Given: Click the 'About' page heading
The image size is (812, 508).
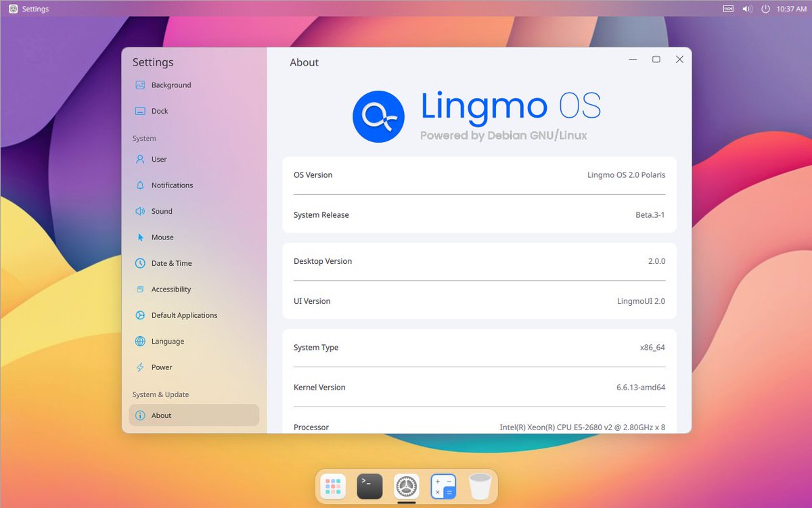Looking at the screenshot, I should coord(304,62).
